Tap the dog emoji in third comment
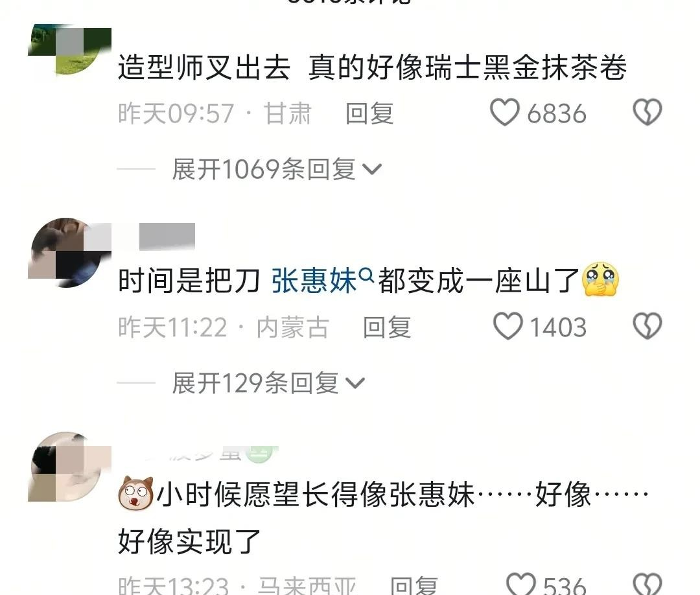The height and width of the screenshot is (595, 700). tap(135, 493)
